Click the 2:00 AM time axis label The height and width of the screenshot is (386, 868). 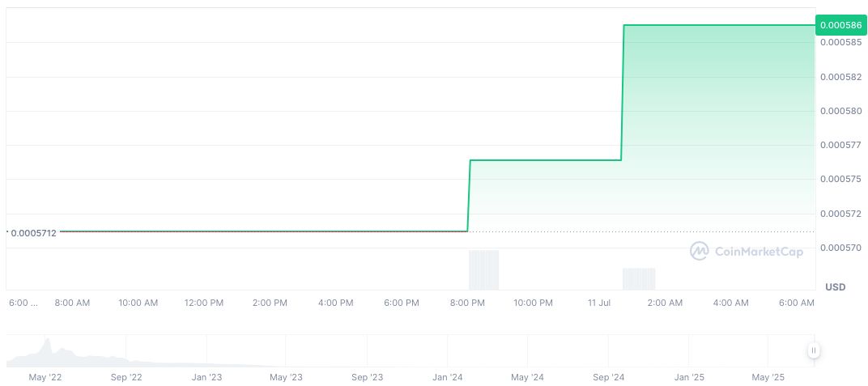click(665, 303)
